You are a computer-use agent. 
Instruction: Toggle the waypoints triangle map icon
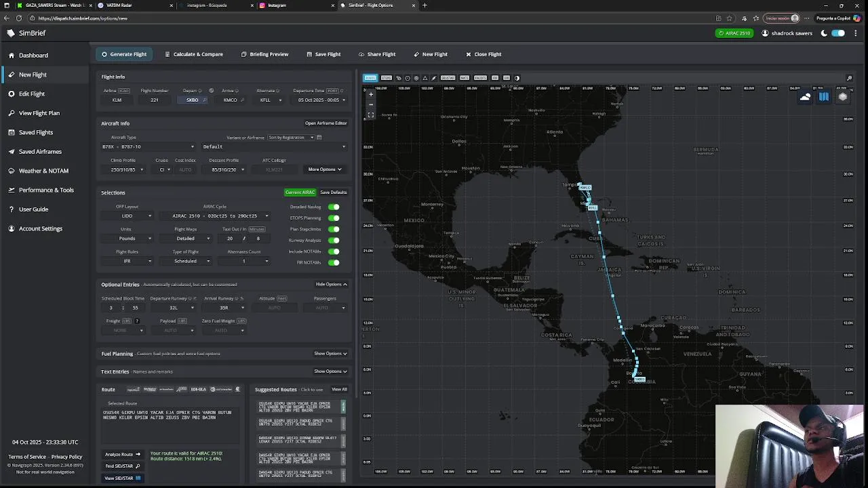pyautogui.click(x=425, y=78)
